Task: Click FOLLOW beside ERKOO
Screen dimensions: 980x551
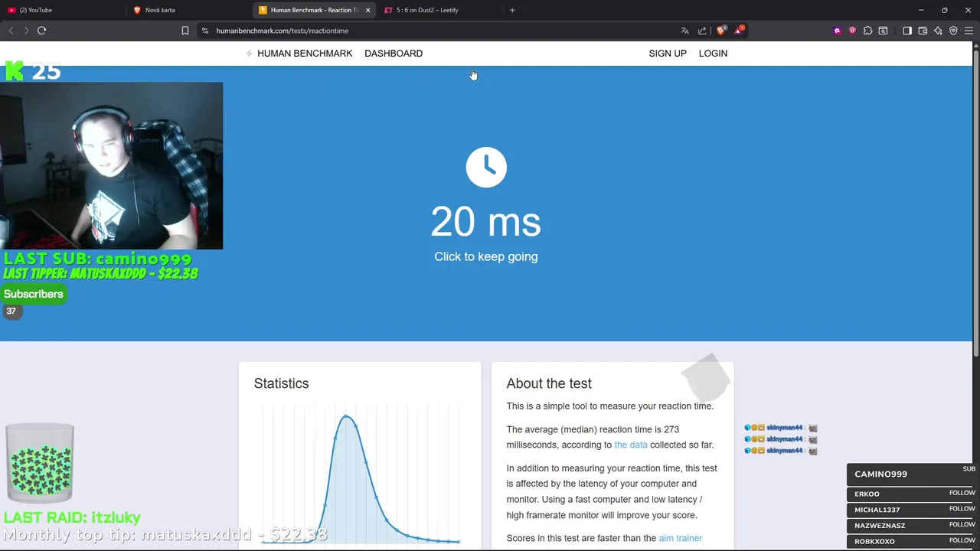Action: (x=962, y=493)
